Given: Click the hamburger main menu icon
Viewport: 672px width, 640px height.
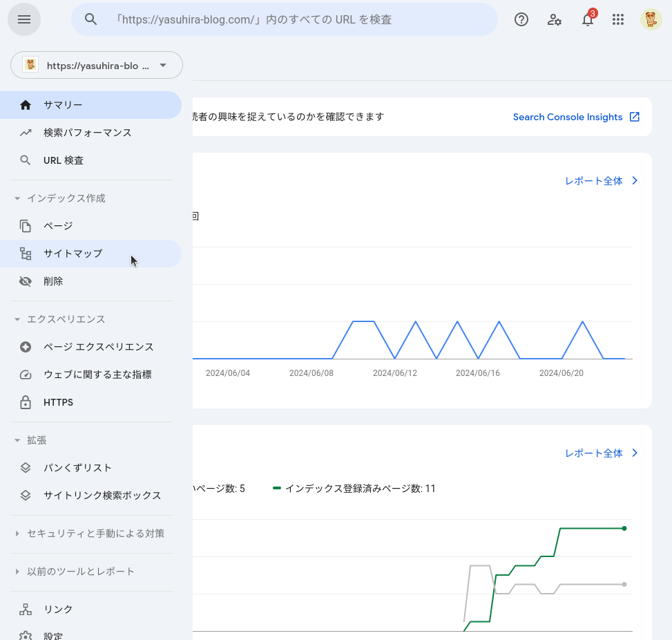Looking at the screenshot, I should point(24,19).
